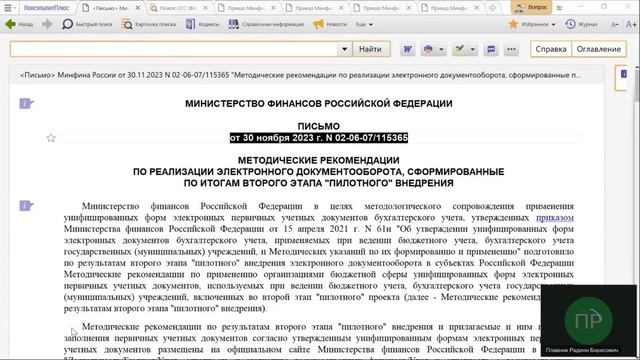Expand the print options arrow

click(441, 49)
